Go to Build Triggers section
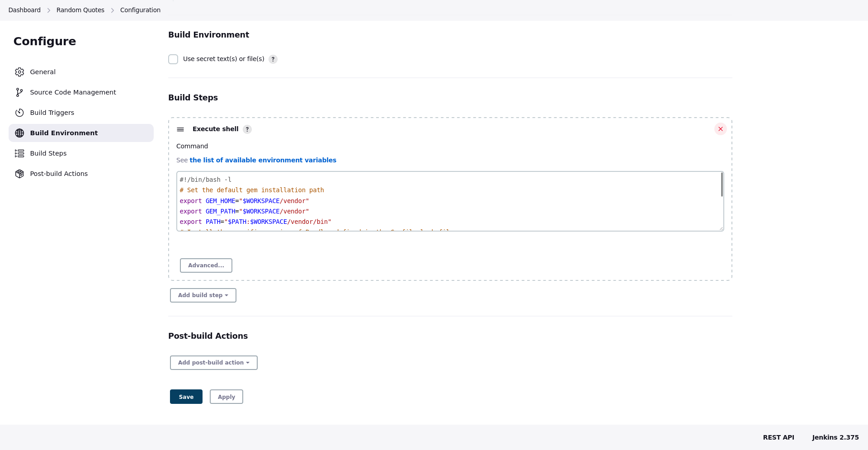Image resolution: width=868 pixels, height=450 pixels. pyautogui.click(x=81, y=113)
